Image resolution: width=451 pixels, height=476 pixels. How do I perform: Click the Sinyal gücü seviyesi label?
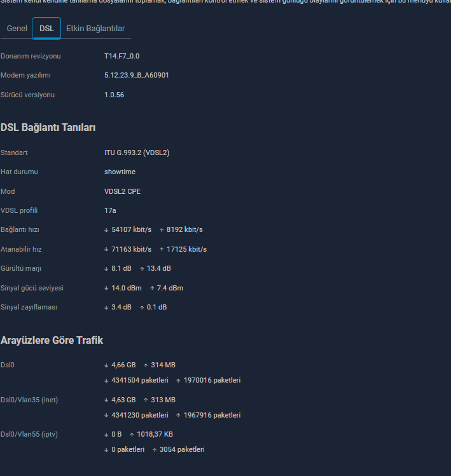point(32,289)
